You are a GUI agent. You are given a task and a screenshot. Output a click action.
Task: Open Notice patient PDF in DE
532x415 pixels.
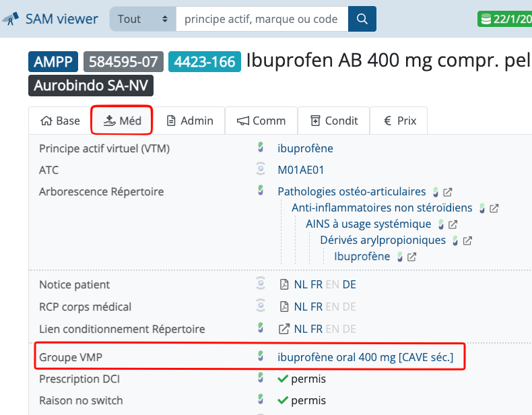(x=349, y=284)
